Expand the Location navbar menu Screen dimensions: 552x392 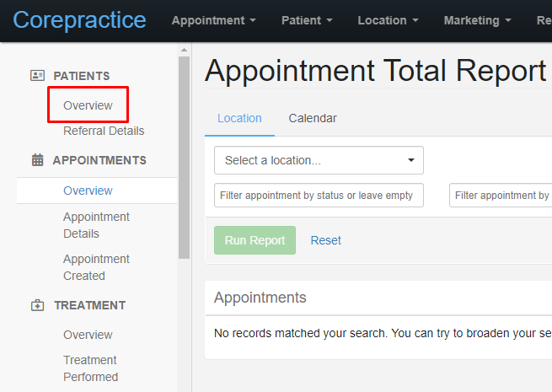coord(388,20)
